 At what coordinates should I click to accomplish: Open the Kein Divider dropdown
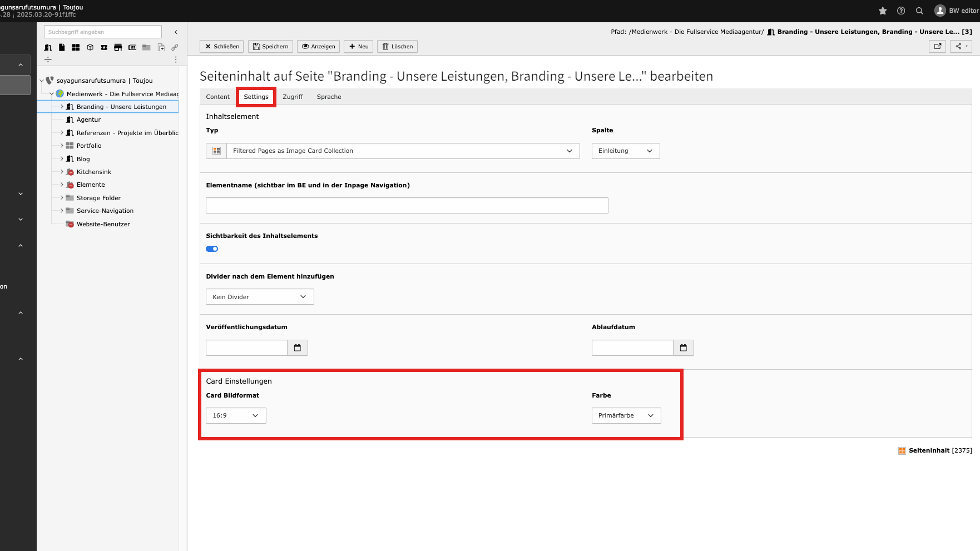tap(260, 297)
